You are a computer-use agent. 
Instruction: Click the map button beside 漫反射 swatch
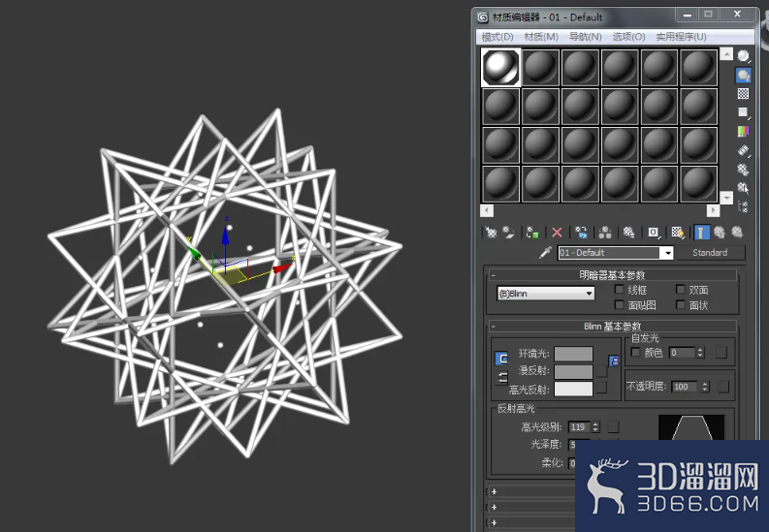click(602, 371)
